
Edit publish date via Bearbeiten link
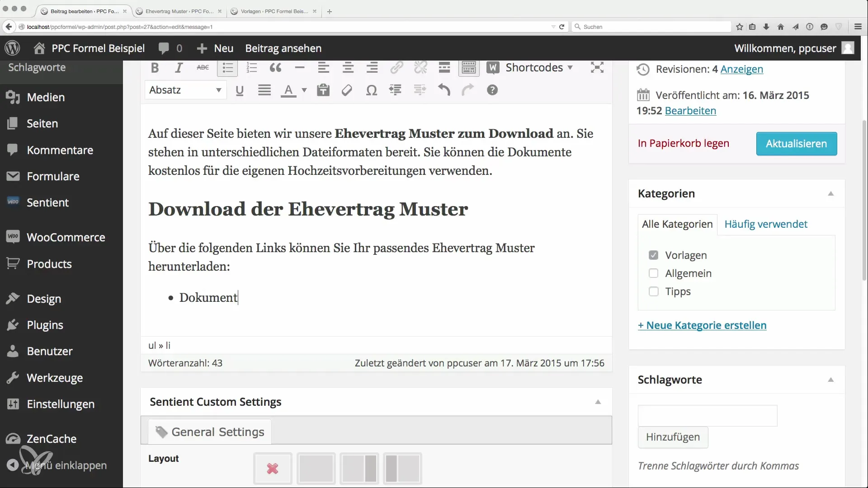click(690, 111)
